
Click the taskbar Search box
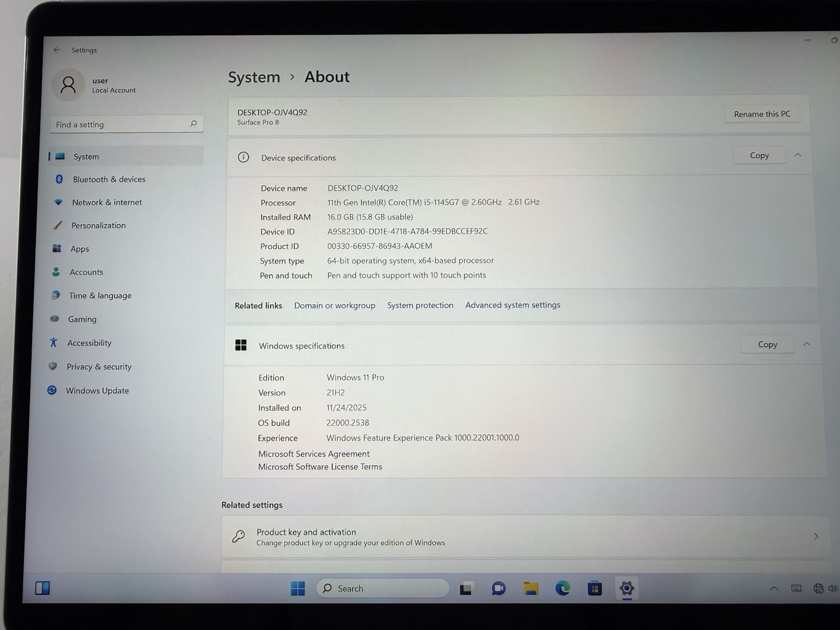click(x=383, y=589)
